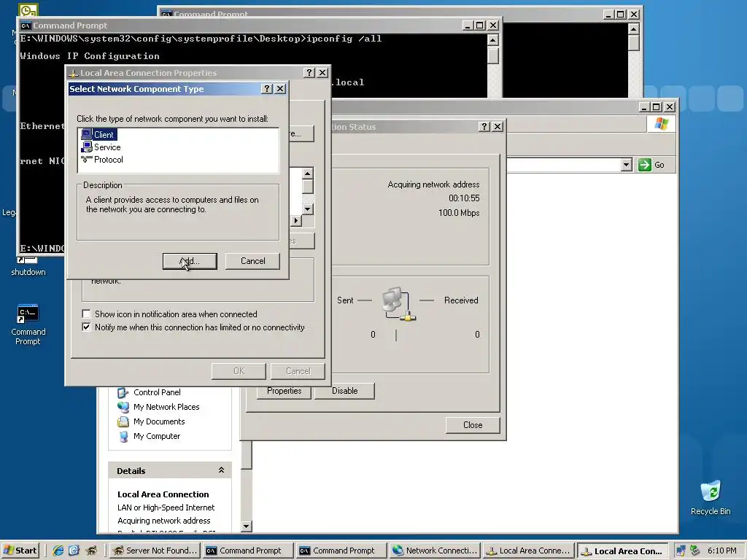The width and height of the screenshot is (747, 560).
Task: Click the second system tray icon near clock
Action: click(695, 551)
